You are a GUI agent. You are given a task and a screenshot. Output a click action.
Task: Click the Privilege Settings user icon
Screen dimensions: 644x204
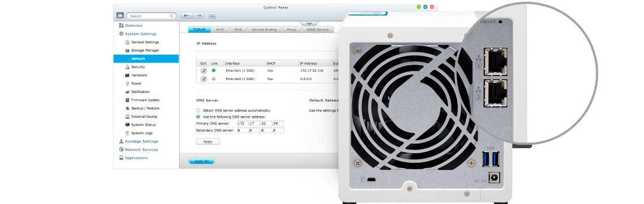[121, 141]
